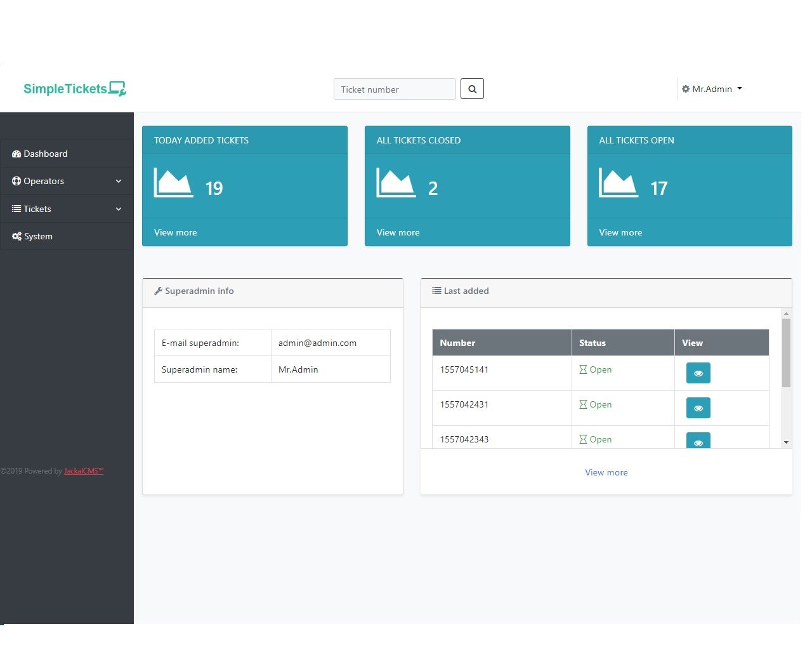Click the hourglass icon for ticket 1557045141
The height and width of the screenshot is (650, 812).
[583, 369]
